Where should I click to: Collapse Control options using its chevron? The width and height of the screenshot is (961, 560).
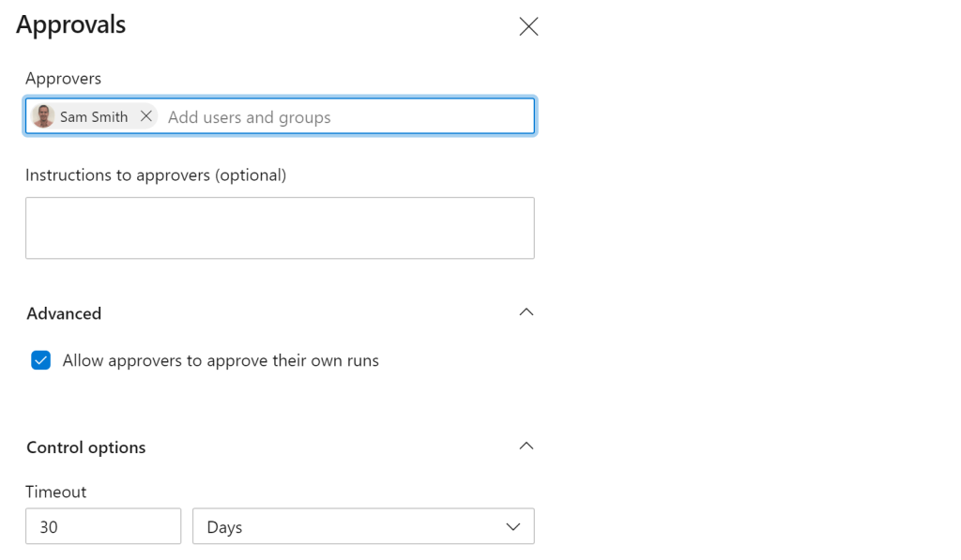(526, 446)
